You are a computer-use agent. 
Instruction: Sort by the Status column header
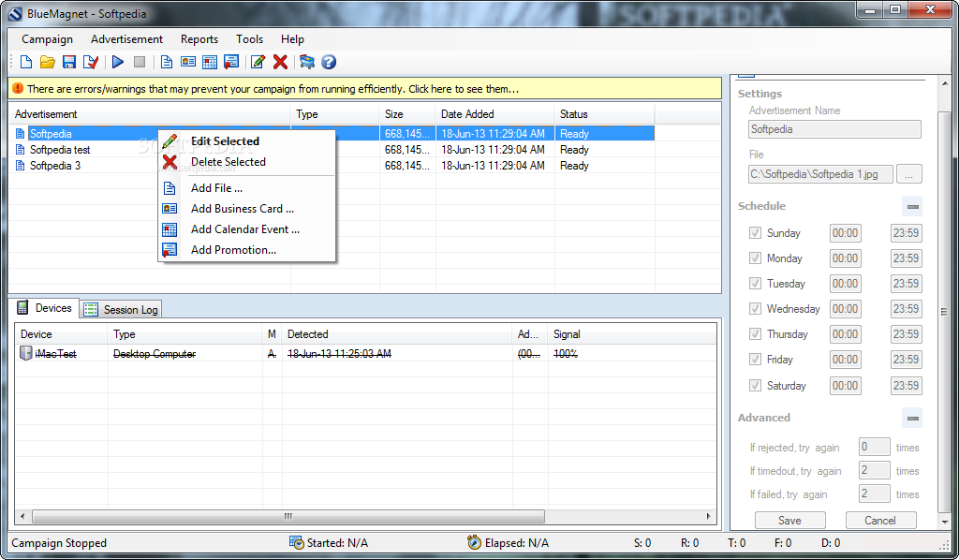(x=604, y=114)
